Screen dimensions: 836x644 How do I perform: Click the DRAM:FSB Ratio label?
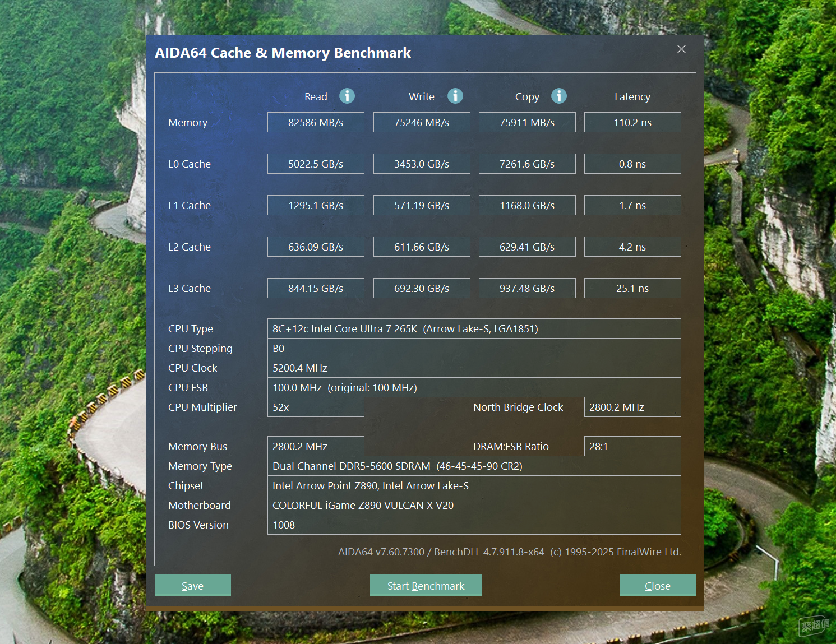coord(511,446)
